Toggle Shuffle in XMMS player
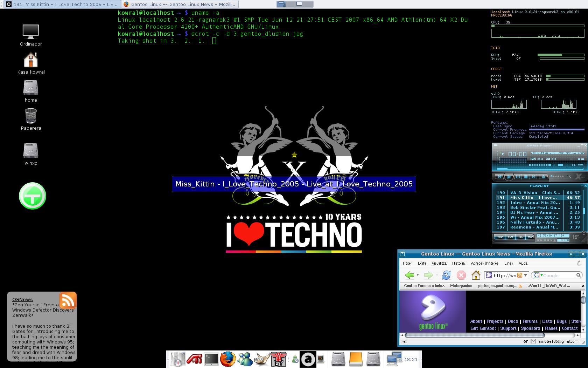Viewport: 588px width, 368px height. pyautogui.click(x=557, y=176)
